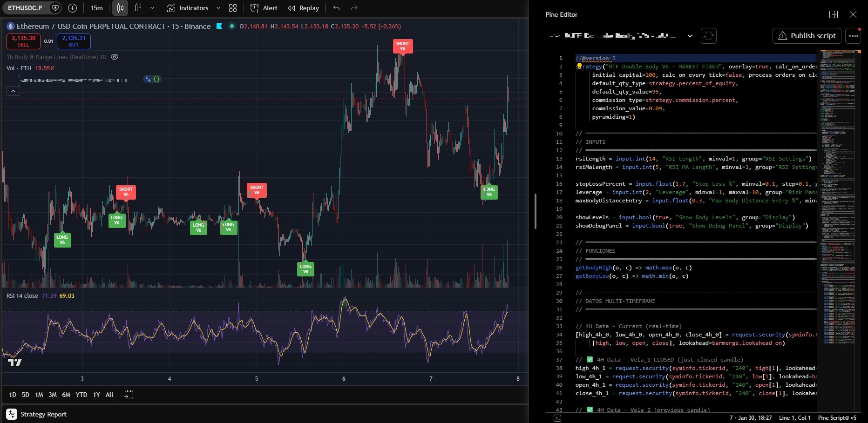This screenshot has width=868, height=423.
Task: Click the 15m timeframe selector
Action: click(96, 8)
